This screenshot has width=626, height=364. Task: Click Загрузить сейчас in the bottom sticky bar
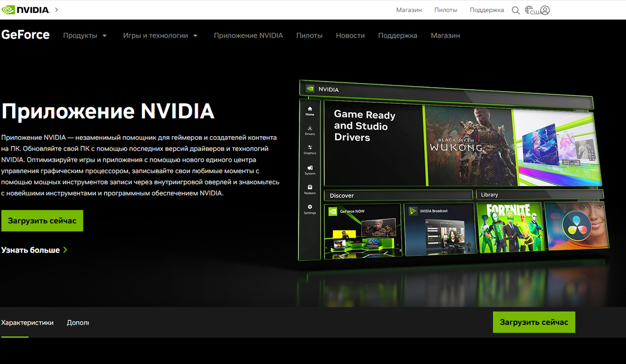click(x=534, y=322)
